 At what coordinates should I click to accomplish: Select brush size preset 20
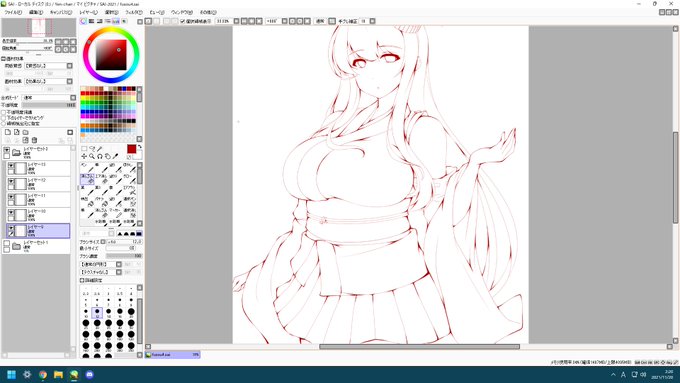131,312
